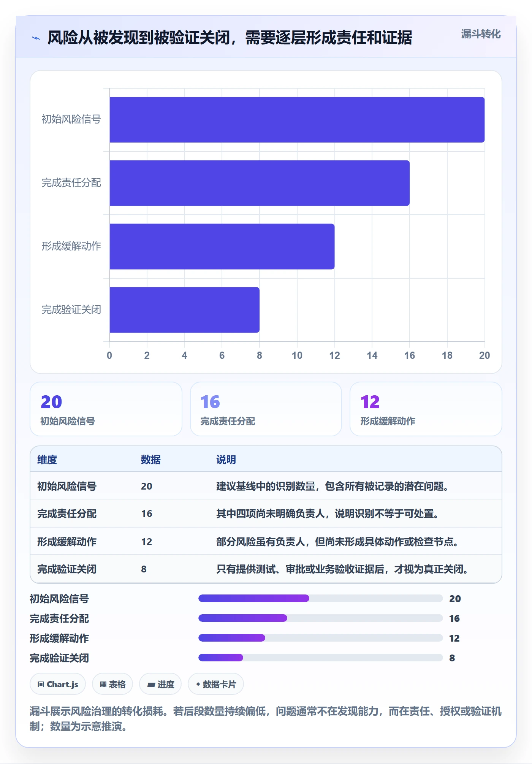Click the 形成缓解动作 progress bar
This screenshot has height=764, width=532.
pos(321,638)
